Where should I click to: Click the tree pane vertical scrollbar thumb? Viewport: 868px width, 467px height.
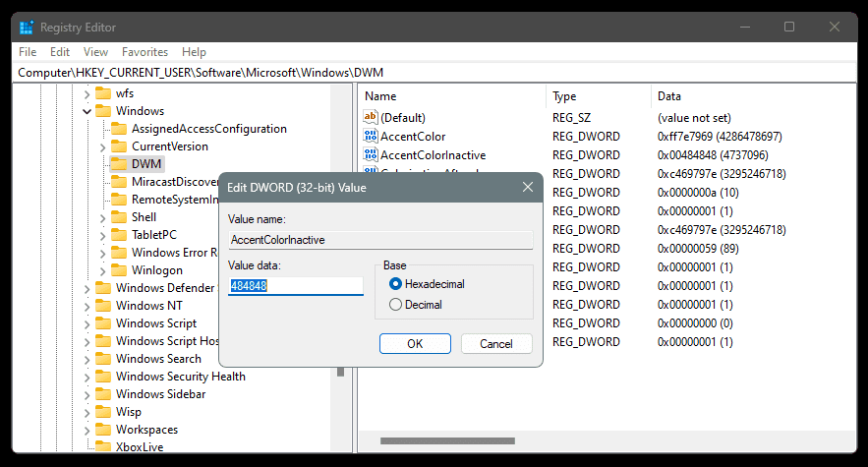pos(340,372)
